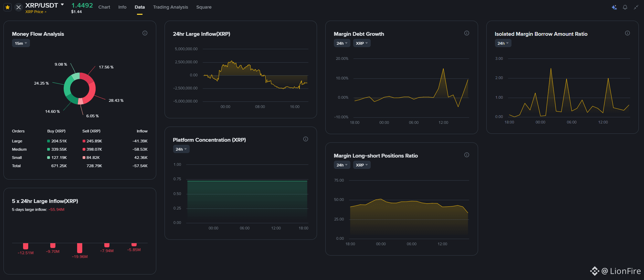This screenshot has height=280, width=644.
Task: Switch to the Trading Analysis tab
Action: [x=171, y=7]
